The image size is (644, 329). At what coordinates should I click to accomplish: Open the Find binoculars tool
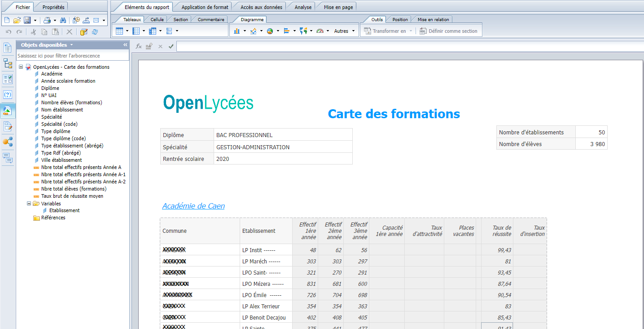(63, 20)
